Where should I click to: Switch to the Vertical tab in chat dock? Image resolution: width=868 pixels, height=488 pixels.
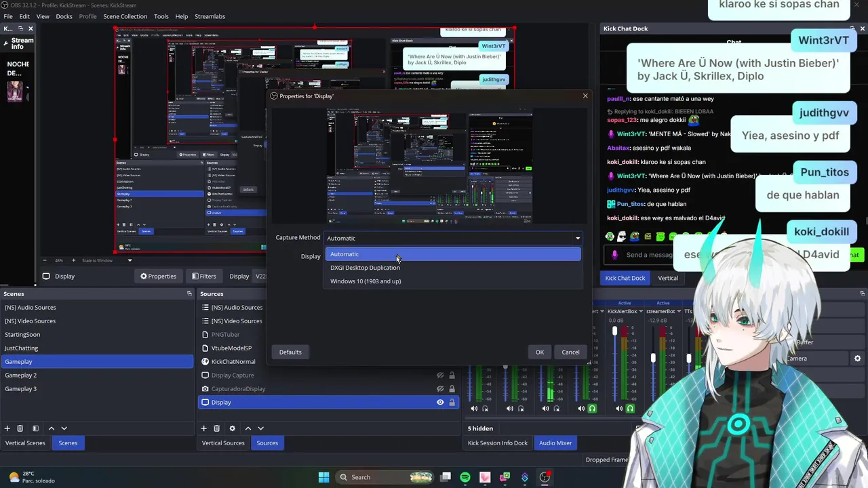[668, 278]
